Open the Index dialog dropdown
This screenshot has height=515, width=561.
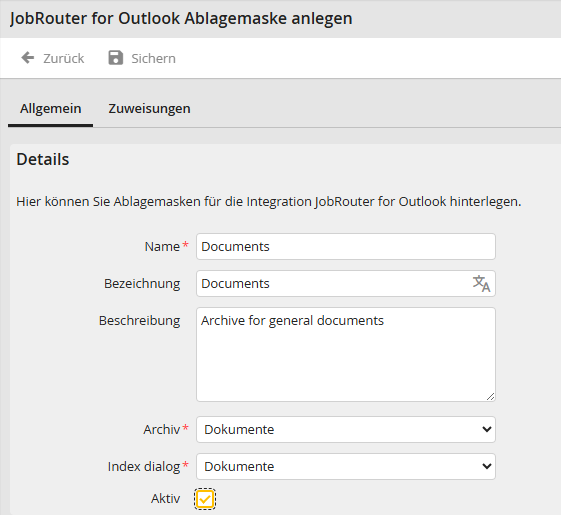click(346, 466)
